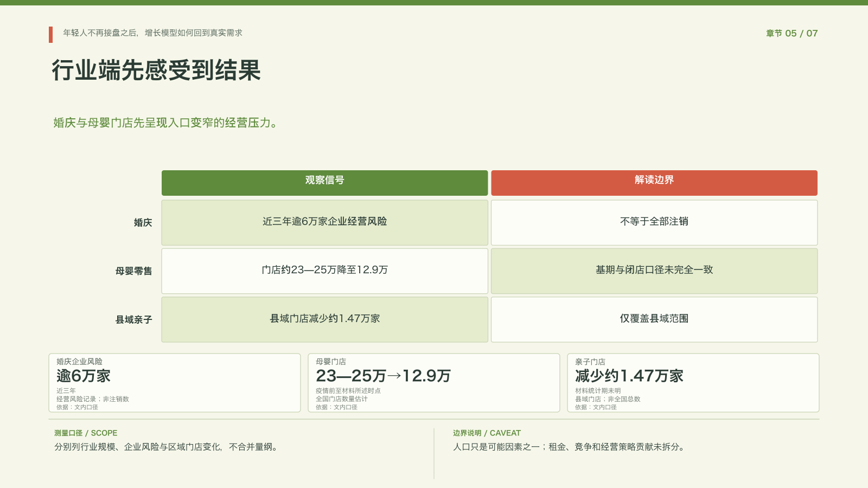Image resolution: width=868 pixels, height=488 pixels.
Task: Select the card label 婚庆企业风险
Action: coord(79,362)
